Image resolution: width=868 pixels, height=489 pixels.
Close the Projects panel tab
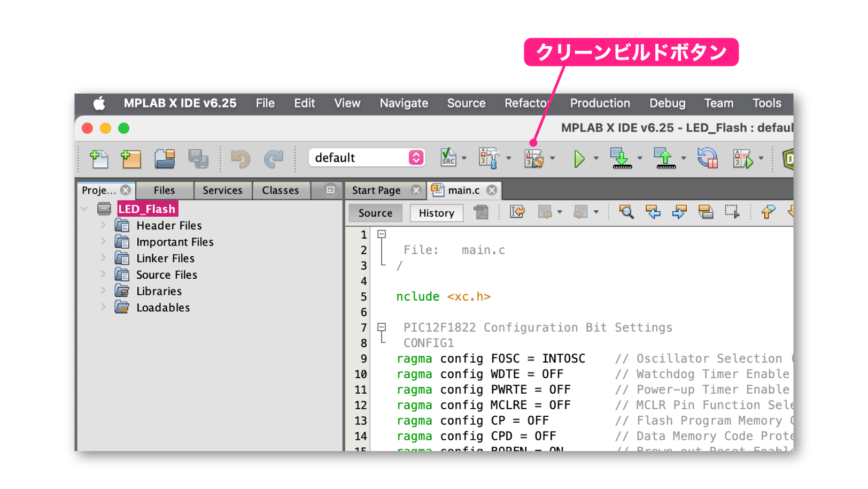coord(126,190)
